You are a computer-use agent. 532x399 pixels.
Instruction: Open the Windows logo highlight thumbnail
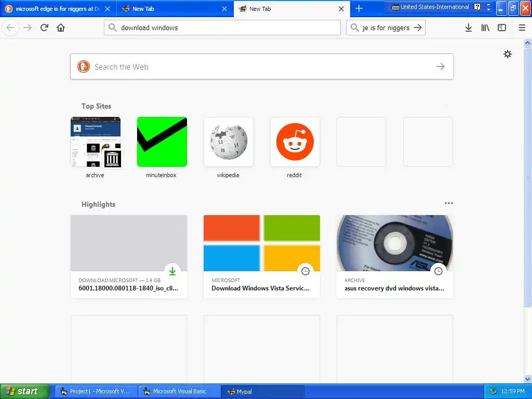coord(262,243)
